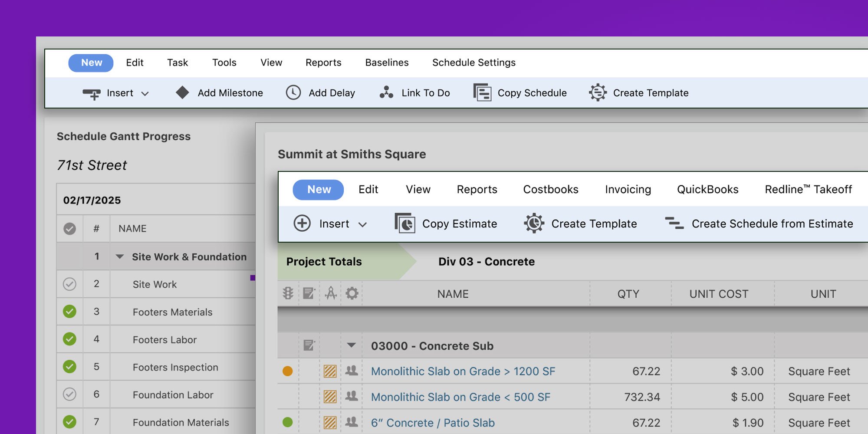Collapse the Site Work & Foundation group
This screenshot has width=868, height=434.
119,256
